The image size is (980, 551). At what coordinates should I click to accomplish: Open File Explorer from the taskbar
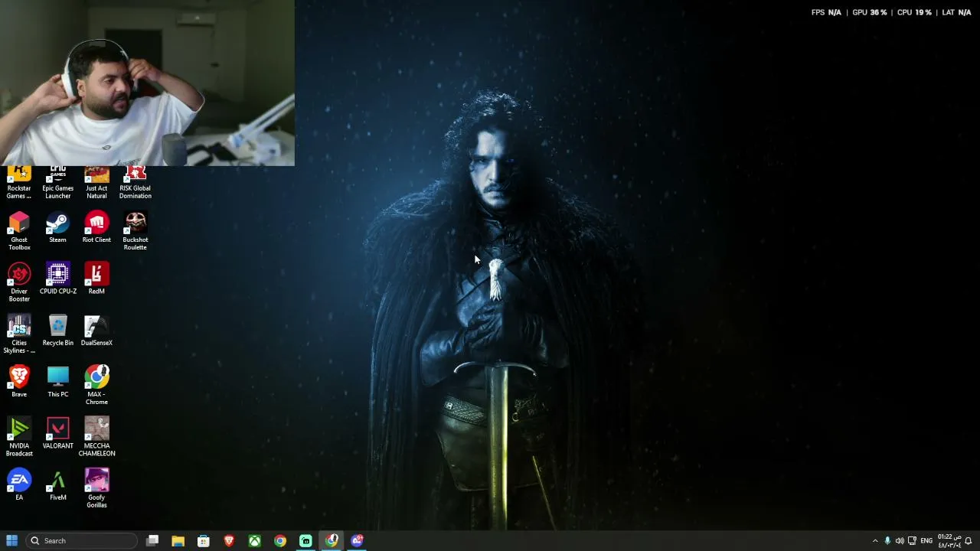click(178, 541)
